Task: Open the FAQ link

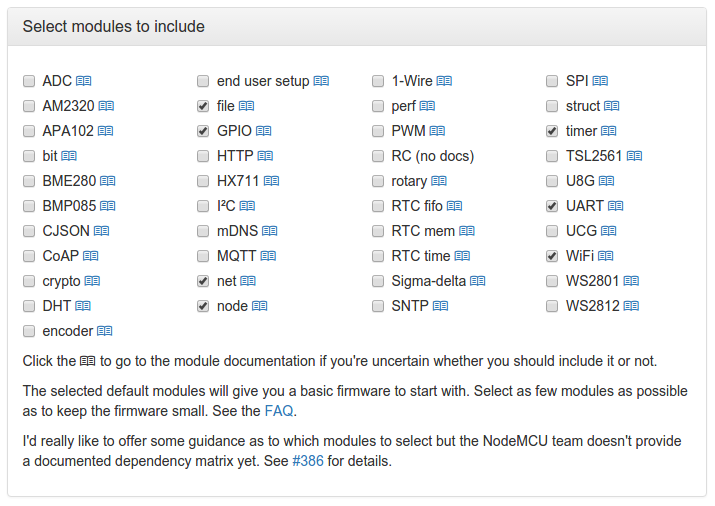Action: click(x=280, y=411)
